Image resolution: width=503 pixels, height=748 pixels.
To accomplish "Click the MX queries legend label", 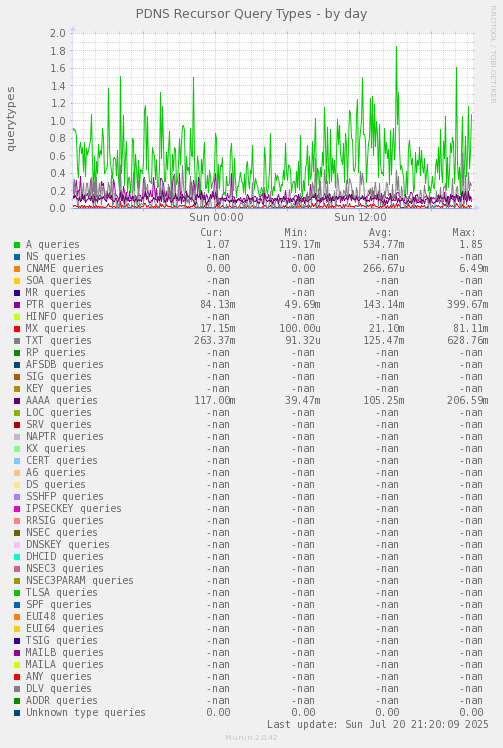I will coord(55,329).
